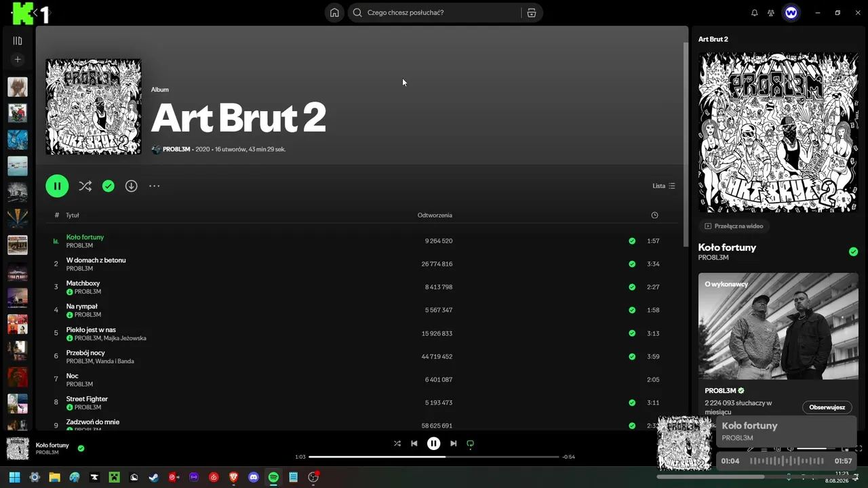Image resolution: width=868 pixels, height=488 pixels.
Task: Toggle liked checkmark on Piekło jest w nas
Action: click(x=632, y=333)
